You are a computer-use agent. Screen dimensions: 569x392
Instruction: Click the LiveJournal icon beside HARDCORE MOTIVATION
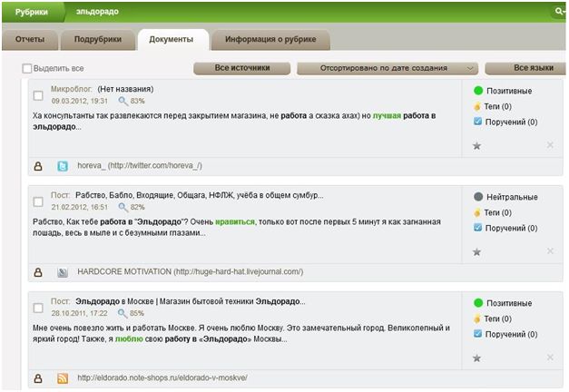[63, 271]
